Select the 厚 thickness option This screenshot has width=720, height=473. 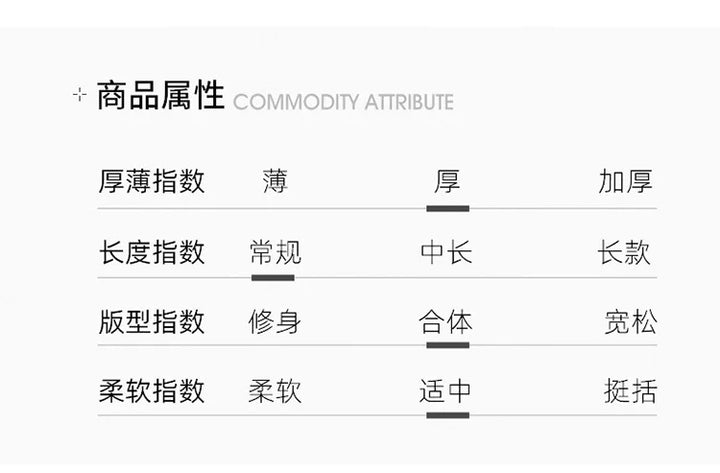click(x=446, y=182)
